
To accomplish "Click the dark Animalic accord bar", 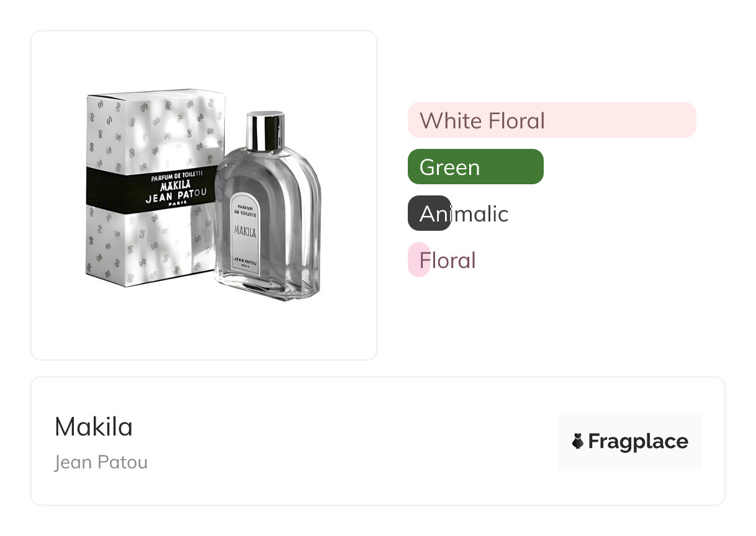I will [429, 213].
